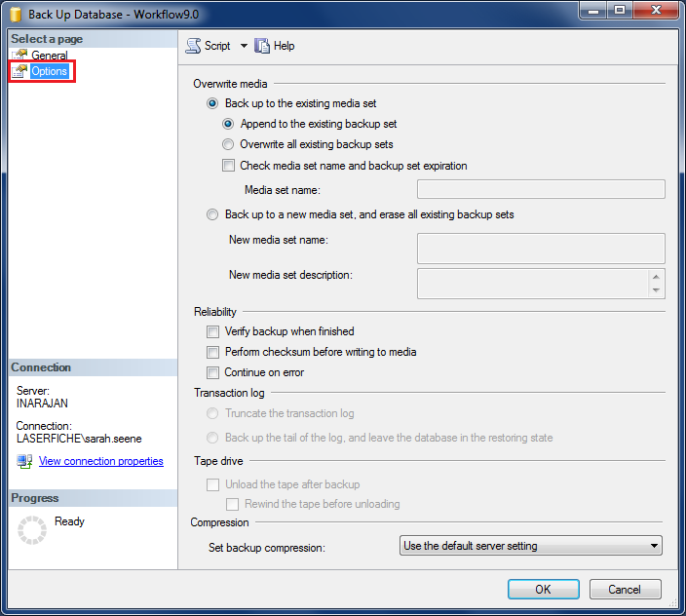
Task: Click the database icon in title bar
Action: 15,15
